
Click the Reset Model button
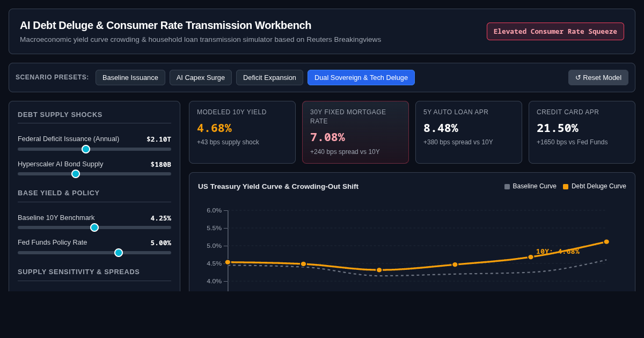coord(598,77)
